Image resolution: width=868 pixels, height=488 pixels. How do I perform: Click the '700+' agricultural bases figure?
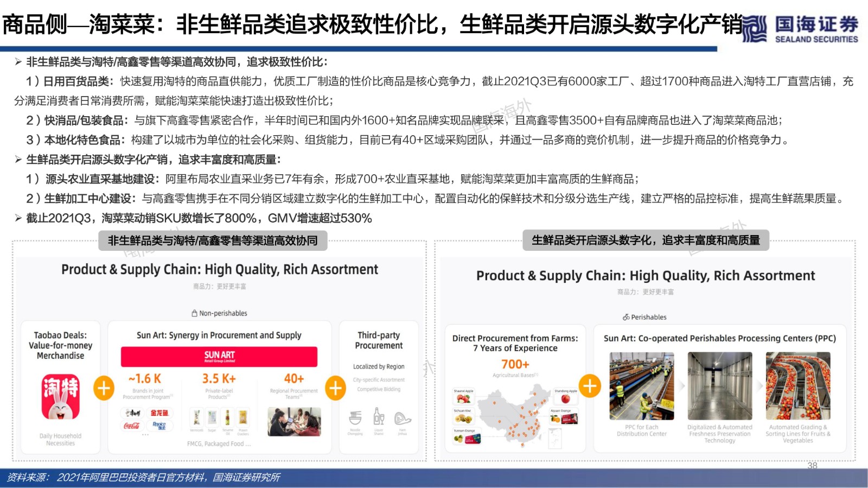(515, 364)
